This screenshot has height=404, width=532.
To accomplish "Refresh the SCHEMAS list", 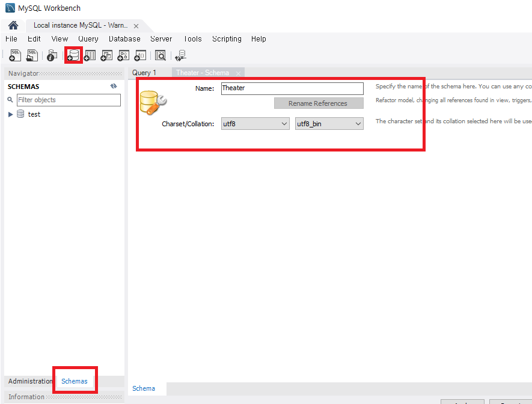I will tap(114, 86).
